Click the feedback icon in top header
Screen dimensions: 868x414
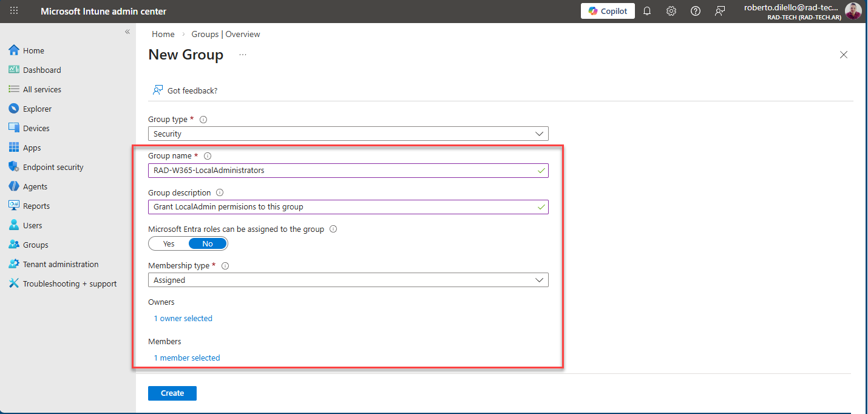click(720, 11)
